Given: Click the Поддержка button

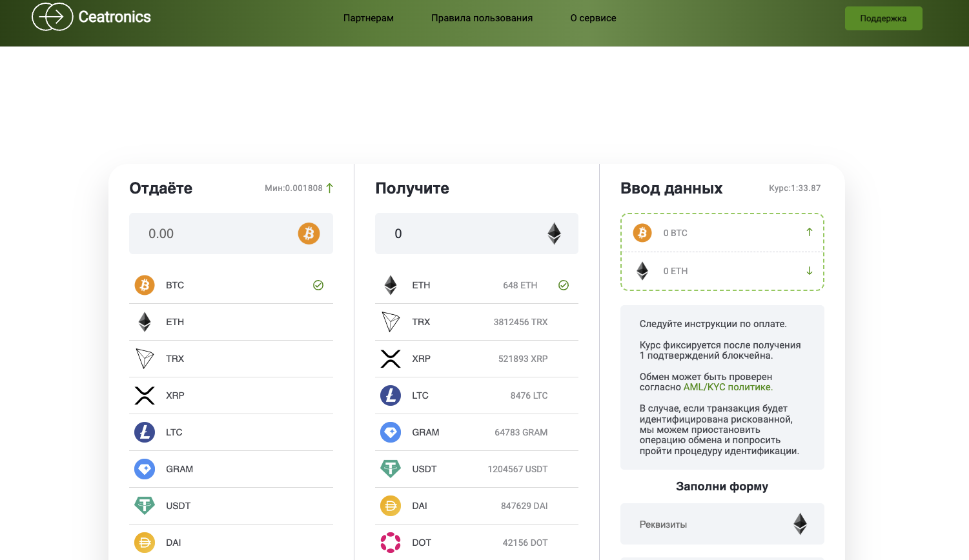Looking at the screenshot, I should [884, 18].
